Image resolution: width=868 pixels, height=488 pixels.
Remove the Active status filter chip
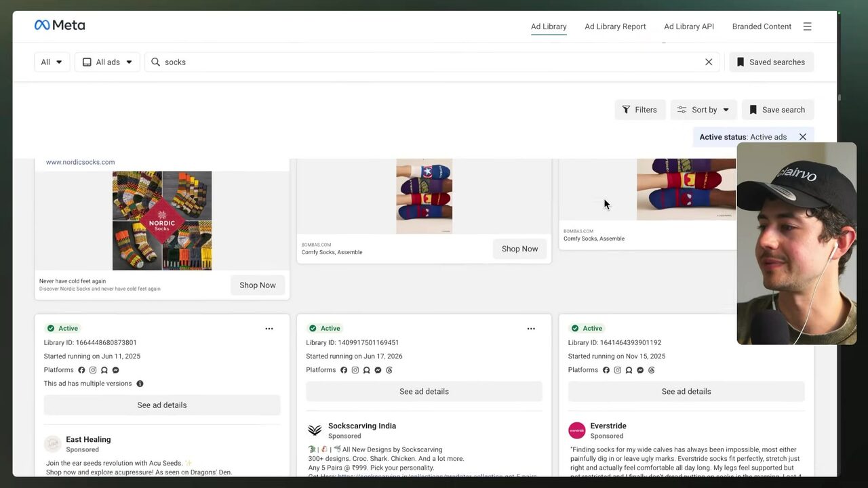[803, 137]
